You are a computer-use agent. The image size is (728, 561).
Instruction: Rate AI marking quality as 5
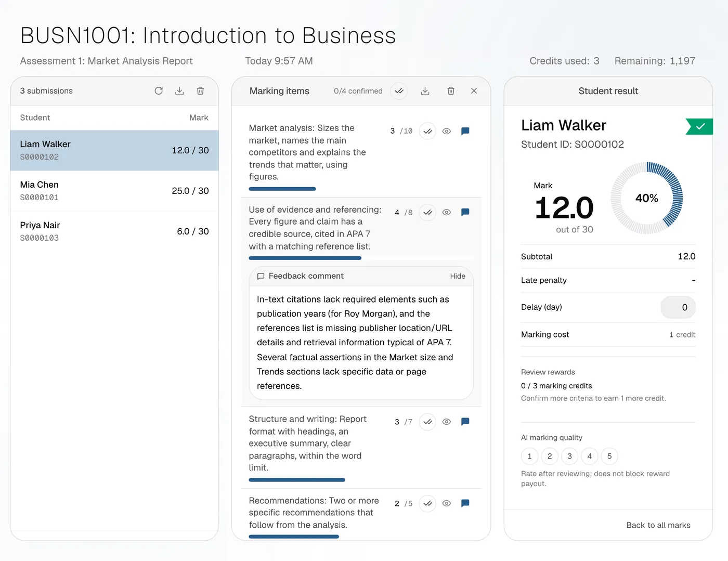[609, 456]
